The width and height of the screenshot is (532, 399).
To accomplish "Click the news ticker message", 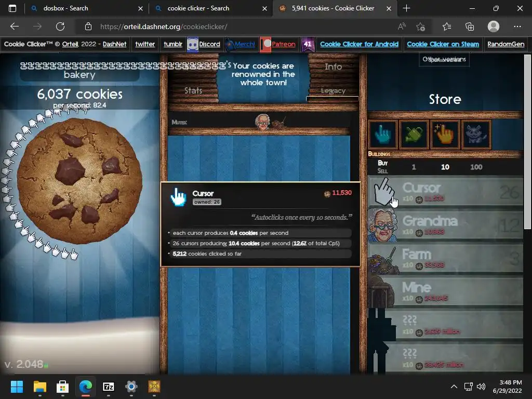I will pos(263,74).
